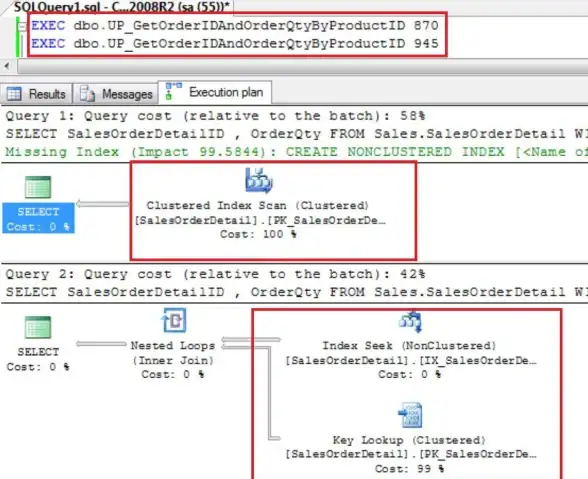The height and width of the screenshot is (479, 588).
Task: Click the Key Lookup Cost: 99 % label
Action: pos(409,468)
